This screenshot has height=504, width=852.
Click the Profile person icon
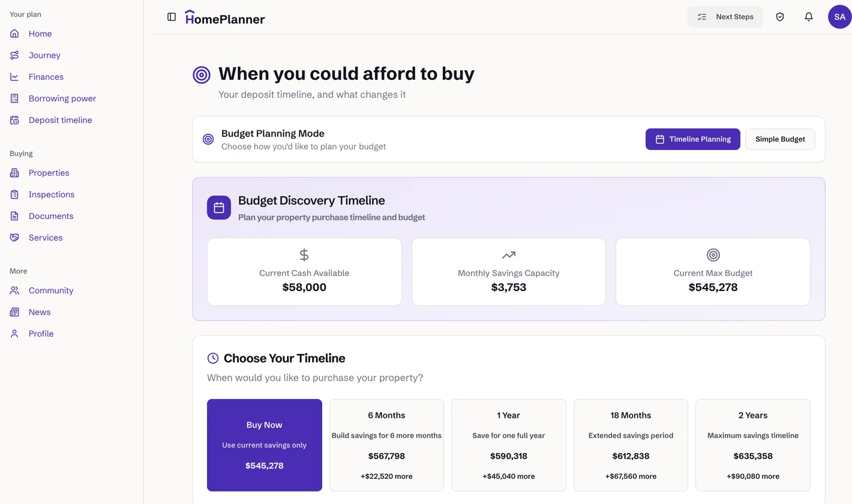tap(14, 334)
